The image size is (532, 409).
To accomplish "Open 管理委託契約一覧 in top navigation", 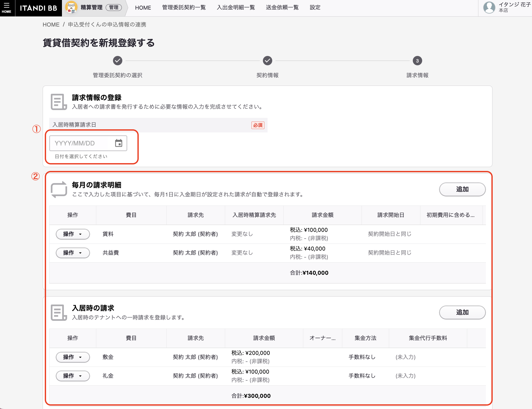I will (184, 8).
